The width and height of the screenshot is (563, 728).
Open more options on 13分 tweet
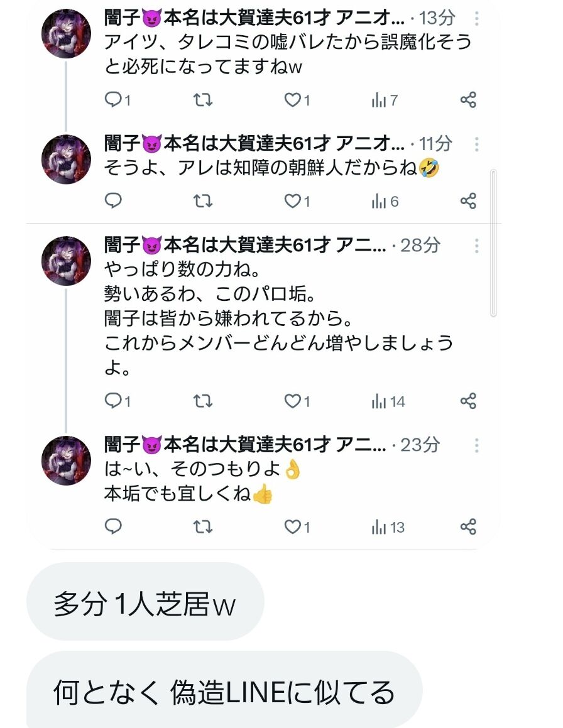point(476,19)
